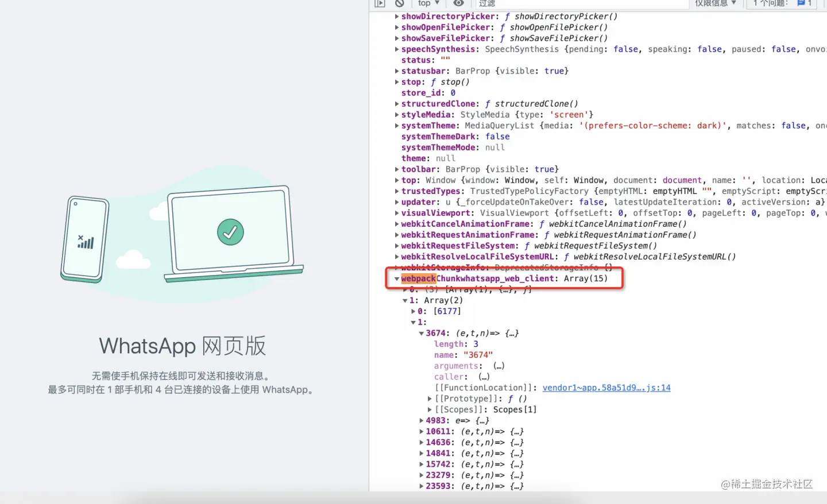Collapse the webpackChunkwhatsapp_web_client array
Screen dimensions: 827x504
click(x=397, y=279)
